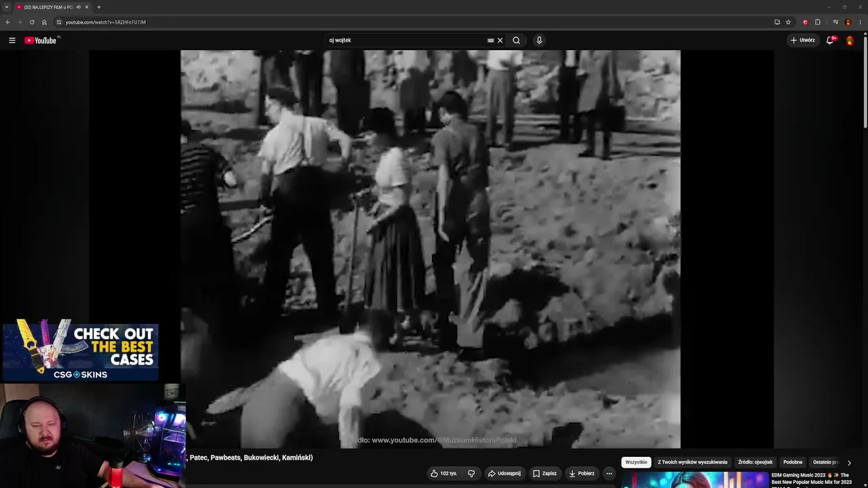This screenshot has height=488, width=868.
Task: Click the video player to pause
Action: pos(431,249)
